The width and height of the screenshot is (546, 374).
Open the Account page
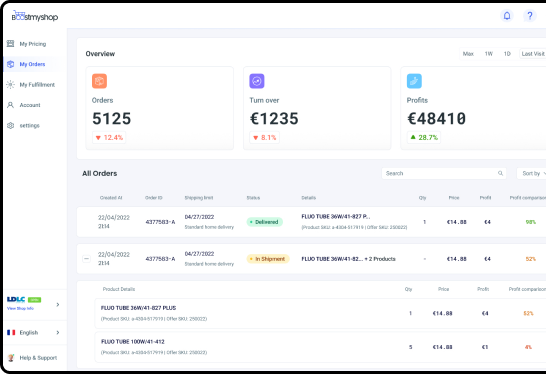point(30,105)
